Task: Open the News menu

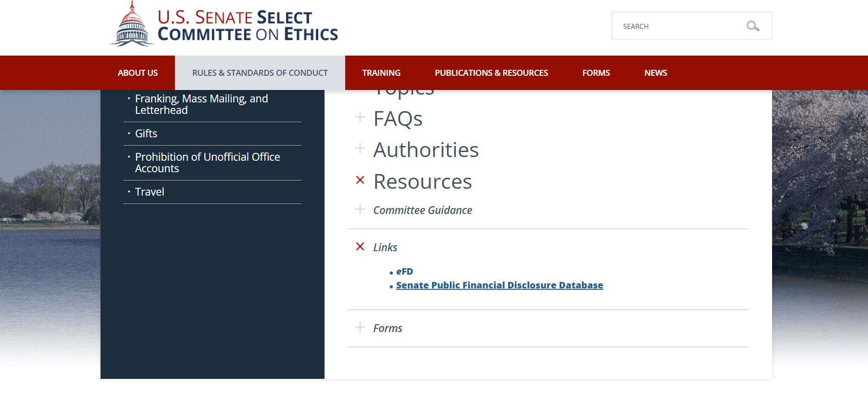Action: pos(655,73)
